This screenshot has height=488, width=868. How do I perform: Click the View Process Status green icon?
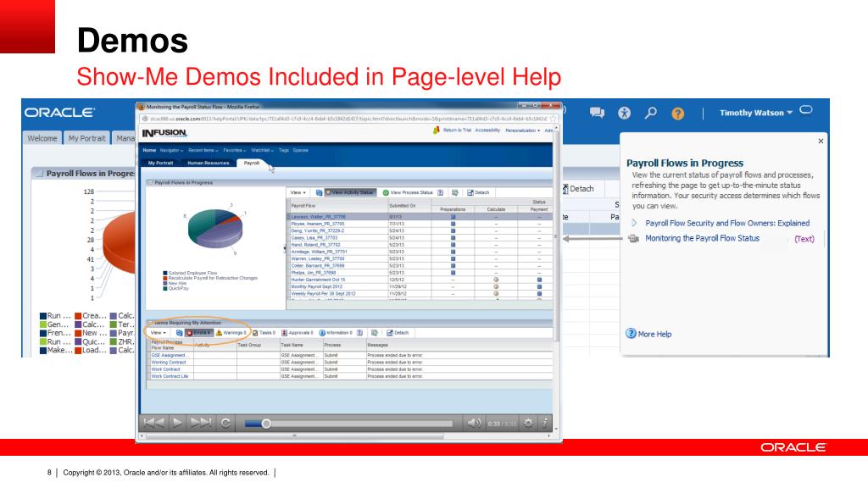click(386, 192)
